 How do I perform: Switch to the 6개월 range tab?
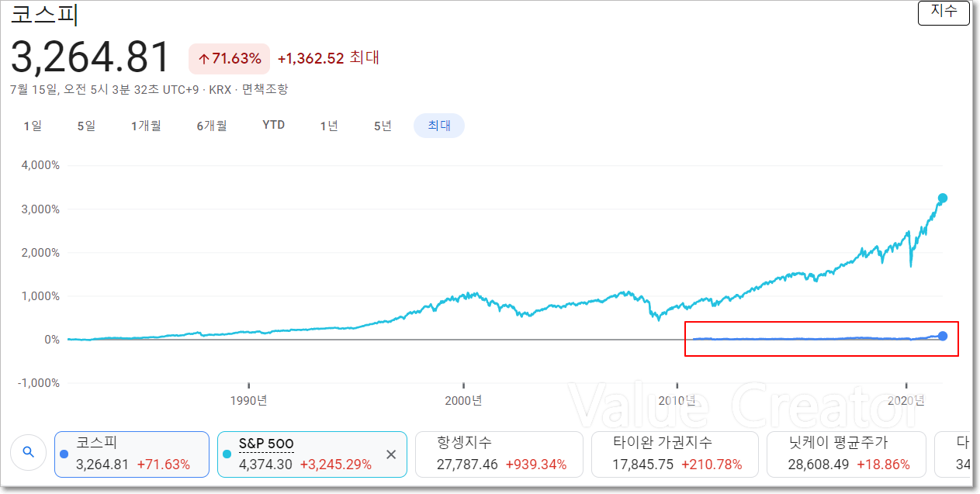tap(212, 126)
